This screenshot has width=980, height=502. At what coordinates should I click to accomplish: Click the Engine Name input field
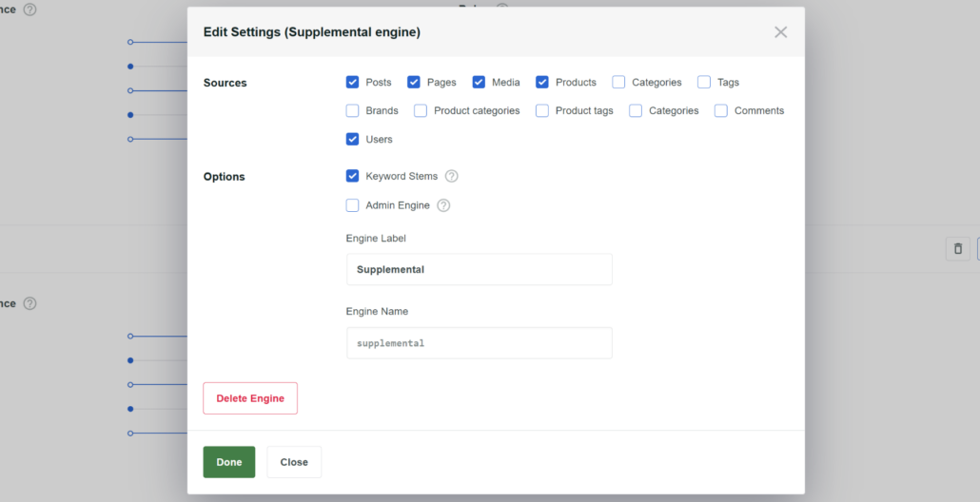tap(480, 343)
